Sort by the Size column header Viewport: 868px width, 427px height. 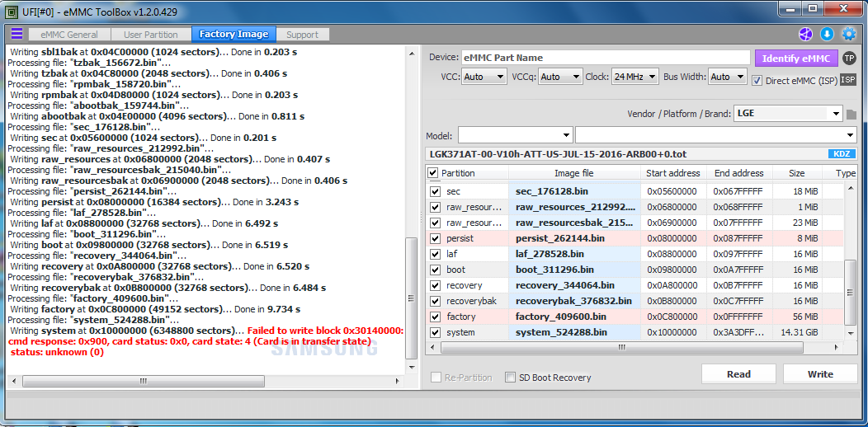click(x=796, y=173)
